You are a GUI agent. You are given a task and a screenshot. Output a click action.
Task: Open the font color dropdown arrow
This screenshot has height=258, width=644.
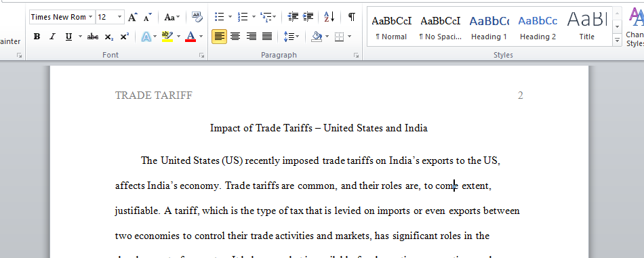[x=201, y=37]
